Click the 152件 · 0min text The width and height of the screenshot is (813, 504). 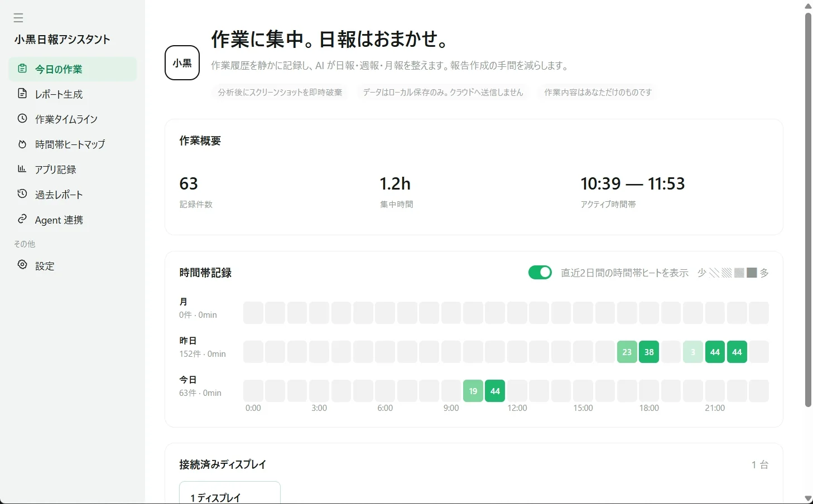pyautogui.click(x=203, y=354)
